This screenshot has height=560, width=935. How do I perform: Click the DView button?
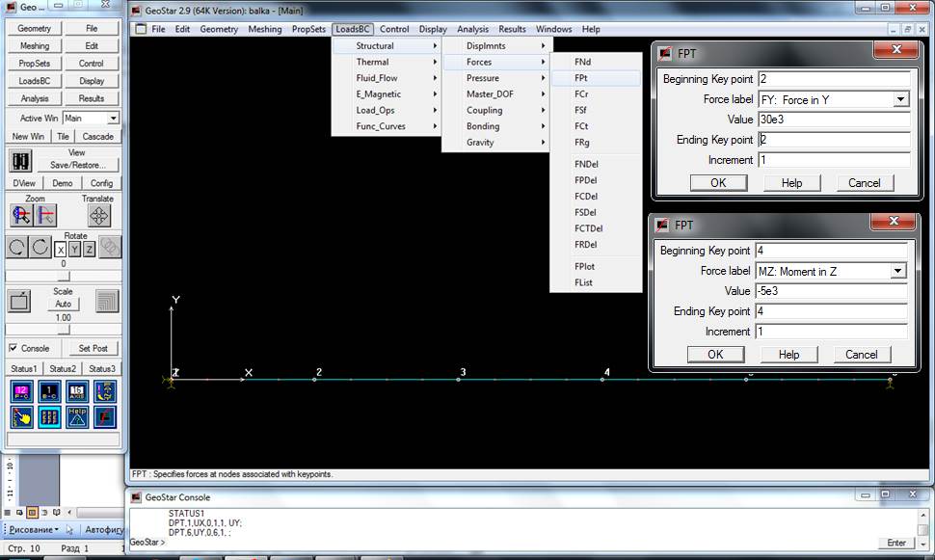tap(24, 183)
